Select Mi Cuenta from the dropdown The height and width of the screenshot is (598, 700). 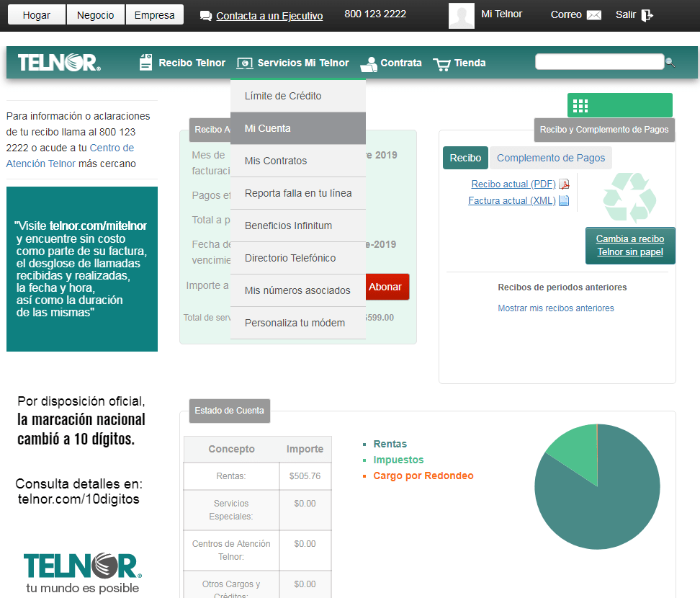(x=297, y=128)
